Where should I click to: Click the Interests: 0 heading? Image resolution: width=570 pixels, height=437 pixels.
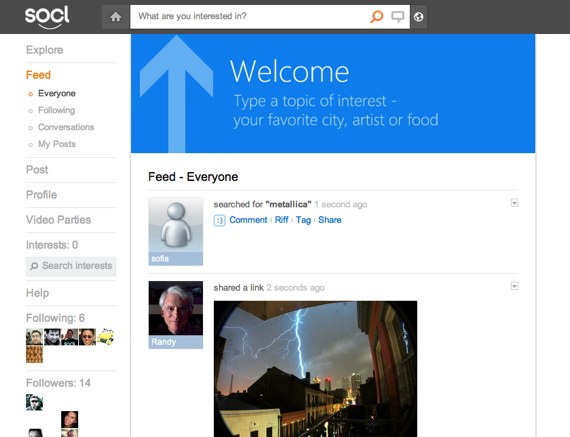point(52,245)
